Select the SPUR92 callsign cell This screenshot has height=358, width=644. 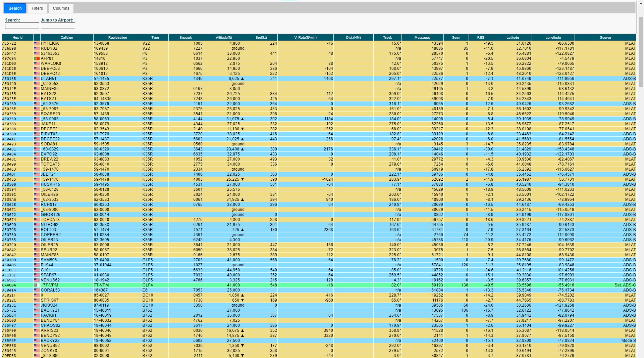(67, 250)
